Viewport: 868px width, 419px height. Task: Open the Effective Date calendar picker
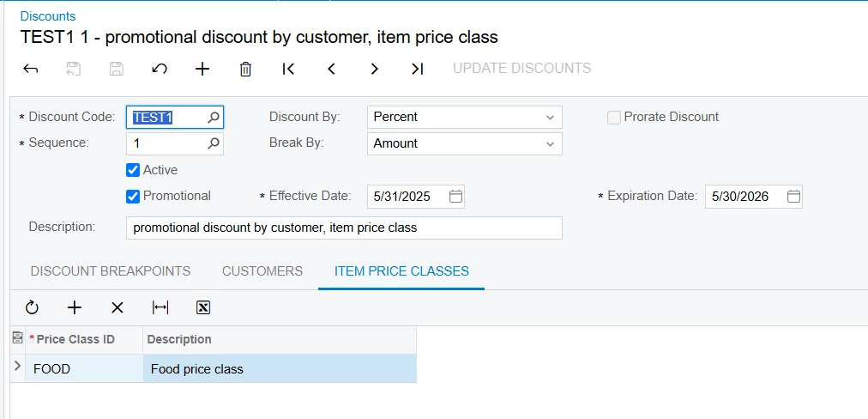coord(456,197)
